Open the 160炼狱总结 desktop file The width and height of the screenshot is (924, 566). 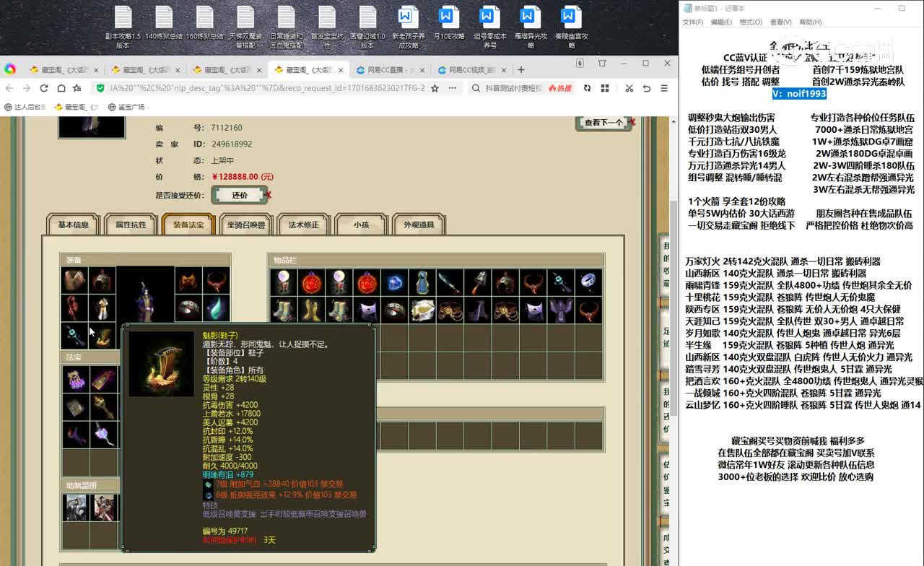pyautogui.click(x=205, y=23)
